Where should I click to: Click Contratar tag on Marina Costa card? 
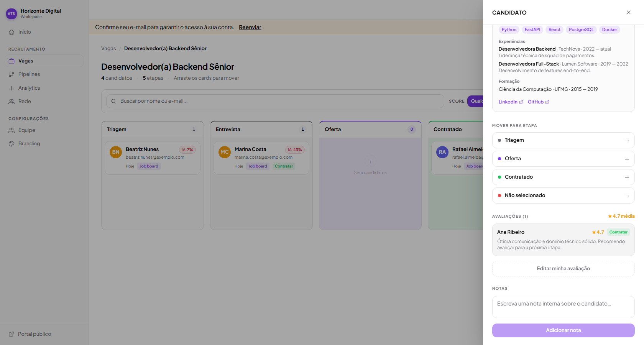tap(284, 166)
